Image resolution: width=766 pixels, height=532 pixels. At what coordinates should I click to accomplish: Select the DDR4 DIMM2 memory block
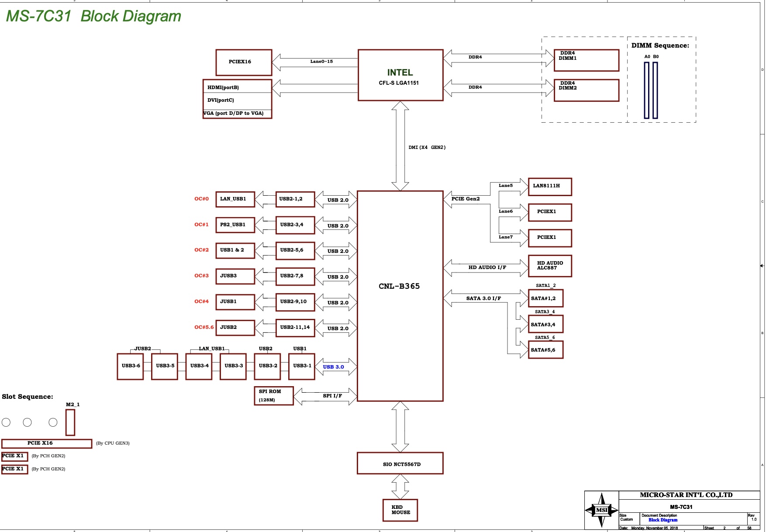586,90
